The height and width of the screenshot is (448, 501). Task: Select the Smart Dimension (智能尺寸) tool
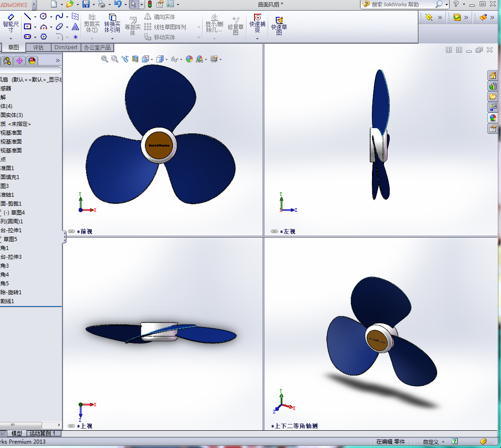tap(10, 23)
